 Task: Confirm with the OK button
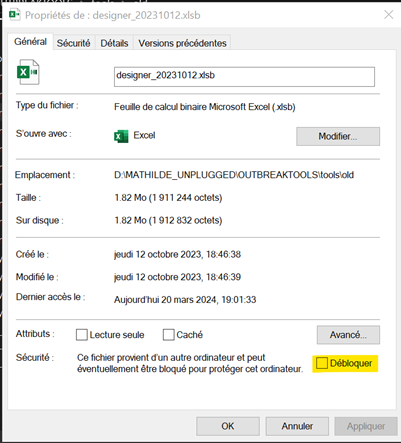pyautogui.click(x=228, y=426)
